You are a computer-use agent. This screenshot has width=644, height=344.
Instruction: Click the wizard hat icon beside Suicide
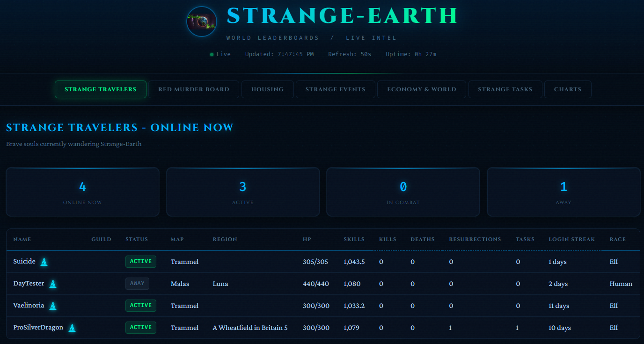(x=44, y=262)
